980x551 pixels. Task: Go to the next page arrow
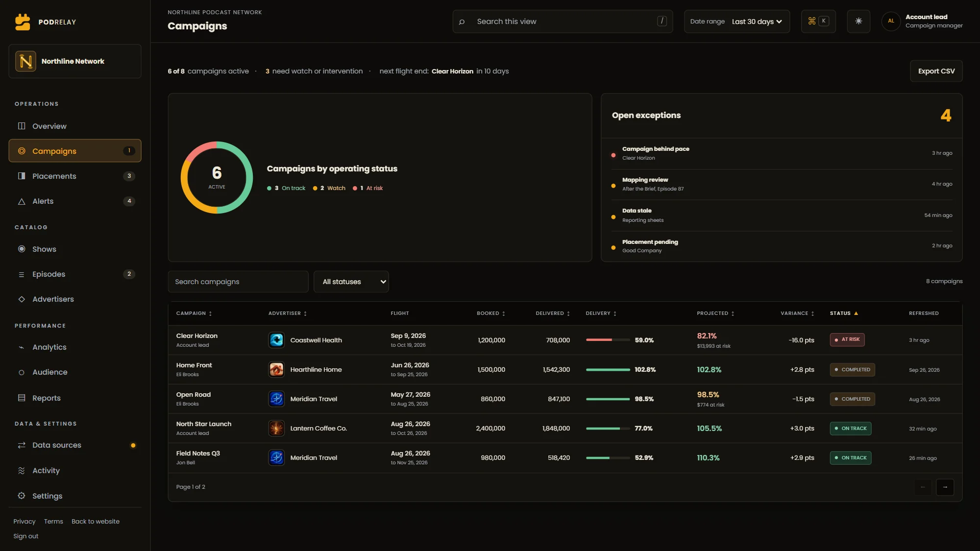click(x=945, y=487)
